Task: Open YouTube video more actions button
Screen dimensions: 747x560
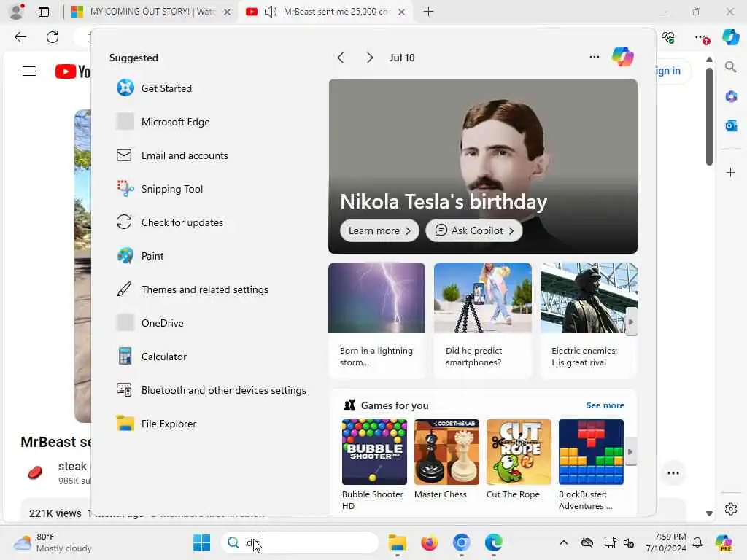Action: tap(673, 472)
